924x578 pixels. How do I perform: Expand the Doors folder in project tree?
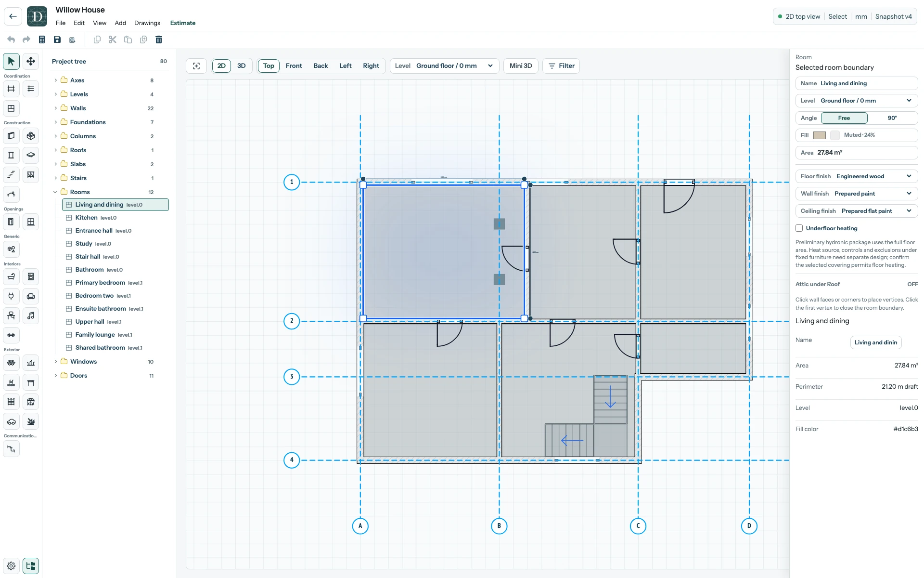click(56, 376)
